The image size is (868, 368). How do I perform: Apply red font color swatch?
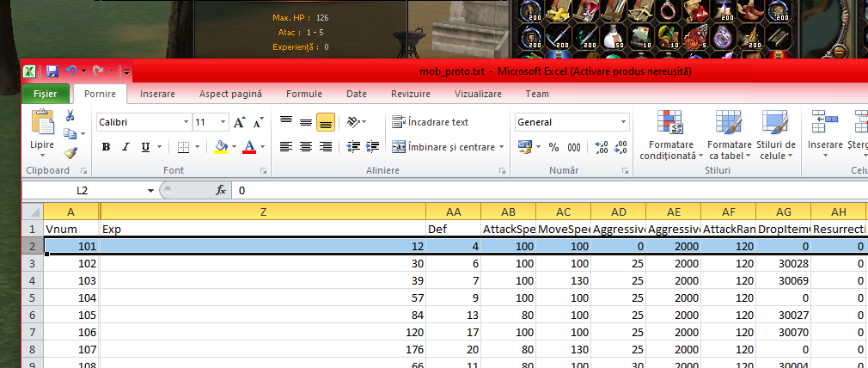point(249,147)
